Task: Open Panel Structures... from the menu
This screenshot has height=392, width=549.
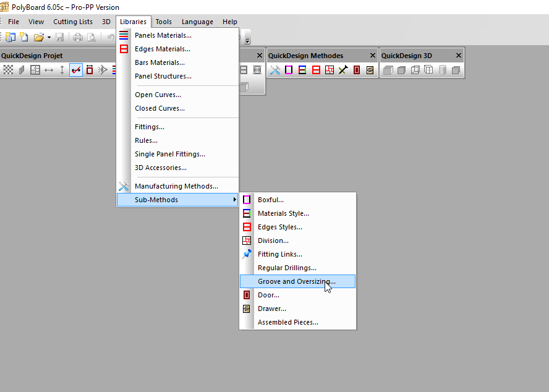Action: tap(177, 77)
